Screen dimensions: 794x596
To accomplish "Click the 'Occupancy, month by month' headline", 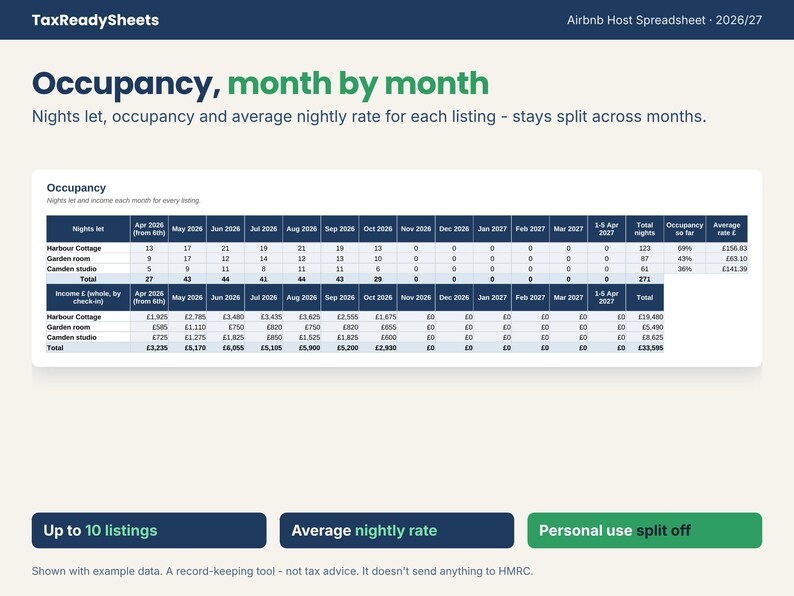I will point(260,84).
